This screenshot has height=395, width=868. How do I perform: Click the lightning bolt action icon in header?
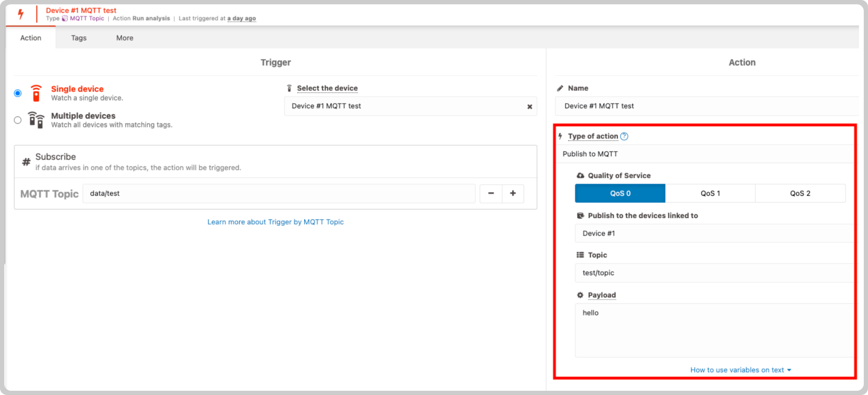click(21, 14)
